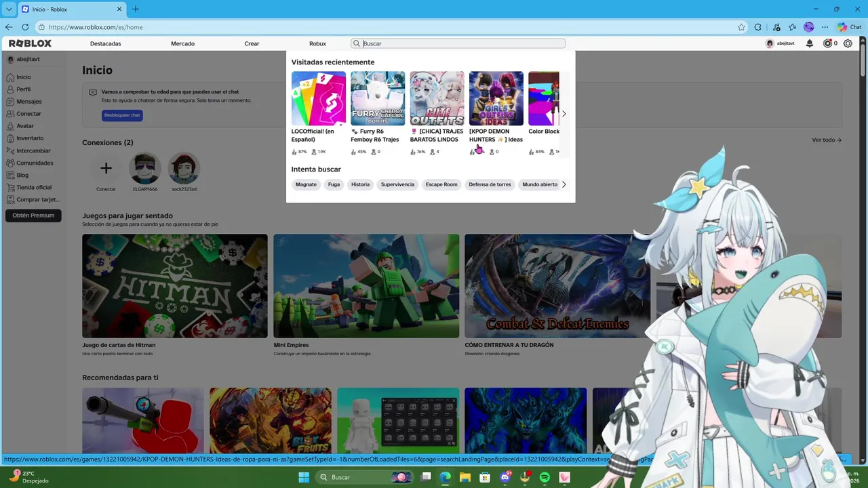This screenshot has height=488, width=868.
Task: Follow the Ver todo link
Action: click(827, 140)
